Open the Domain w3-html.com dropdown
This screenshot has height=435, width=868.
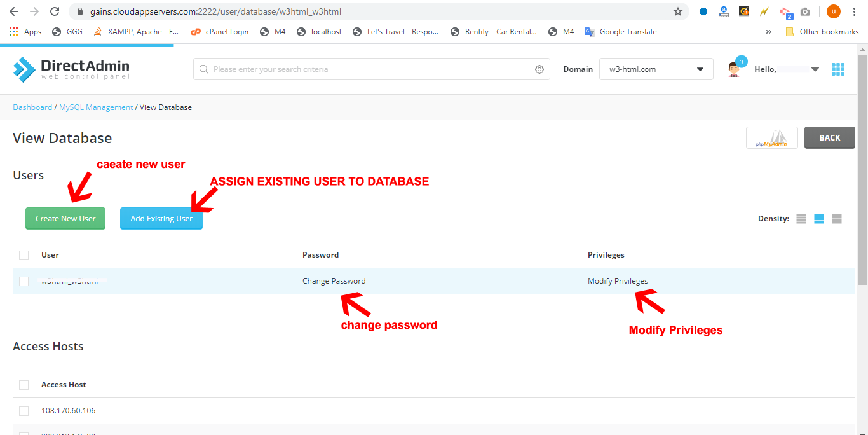click(x=656, y=69)
